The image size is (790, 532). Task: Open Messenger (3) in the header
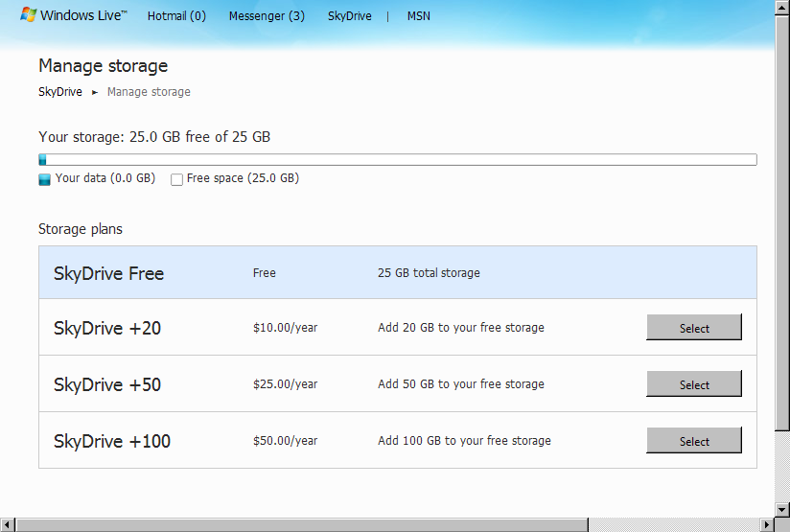click(x=267, y=16)
